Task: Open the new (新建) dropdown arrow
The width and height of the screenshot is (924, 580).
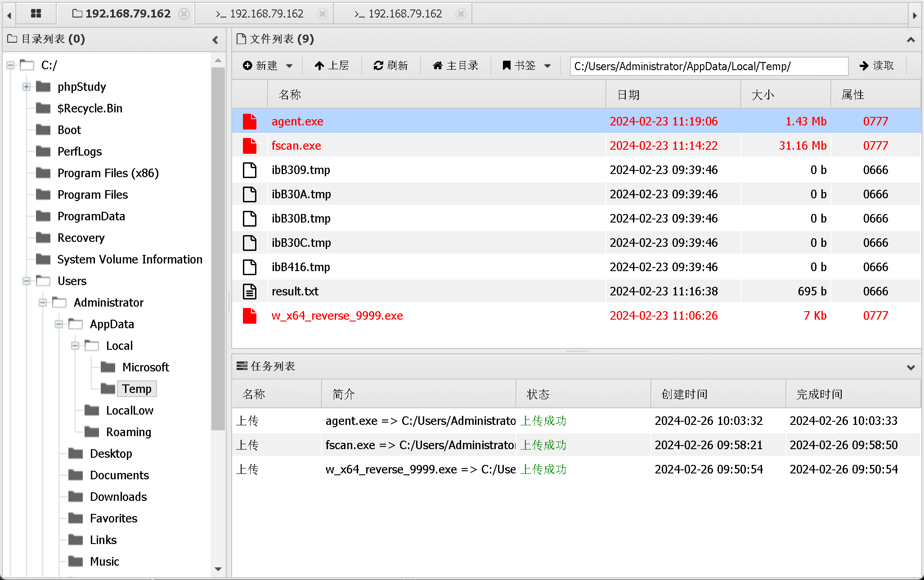Action: pyautogui.click(x=289, y=66)
